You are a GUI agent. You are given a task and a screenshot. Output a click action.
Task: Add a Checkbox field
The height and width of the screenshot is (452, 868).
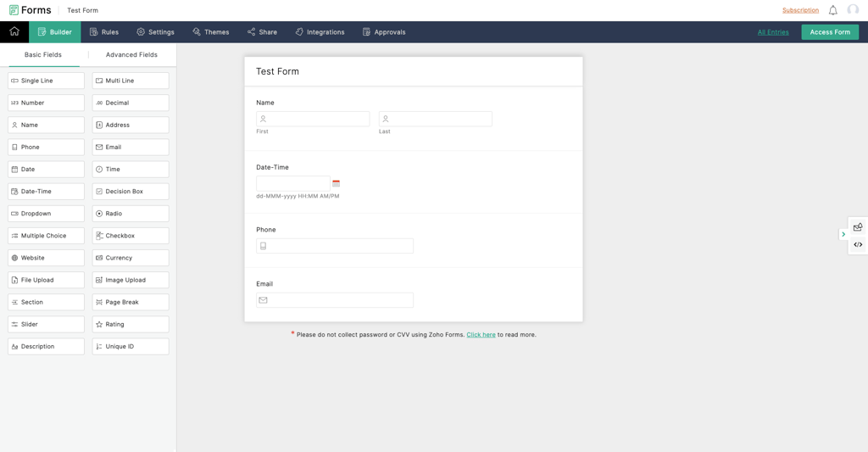(x=131, y=236)
